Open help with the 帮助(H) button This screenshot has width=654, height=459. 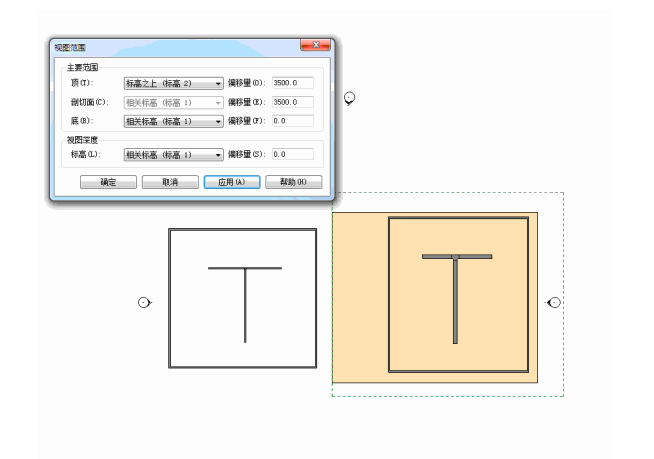pyautogui.click(x=293, y=182)
